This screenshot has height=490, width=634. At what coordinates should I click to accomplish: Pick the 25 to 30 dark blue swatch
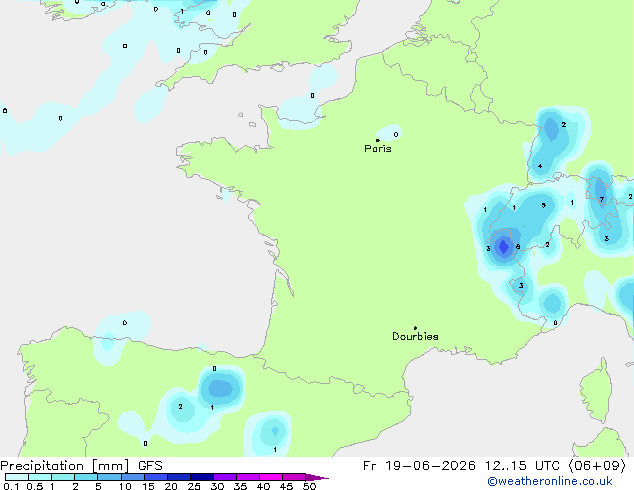click(202, 477)
